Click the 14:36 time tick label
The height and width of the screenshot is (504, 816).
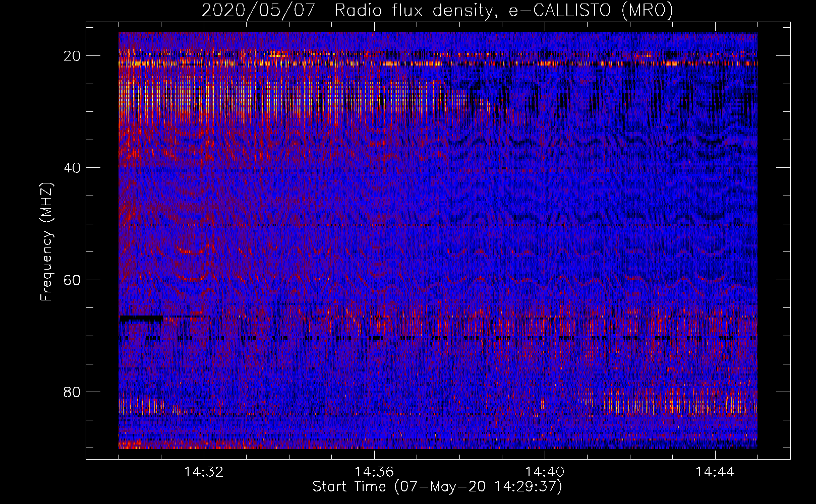[374, 472]
